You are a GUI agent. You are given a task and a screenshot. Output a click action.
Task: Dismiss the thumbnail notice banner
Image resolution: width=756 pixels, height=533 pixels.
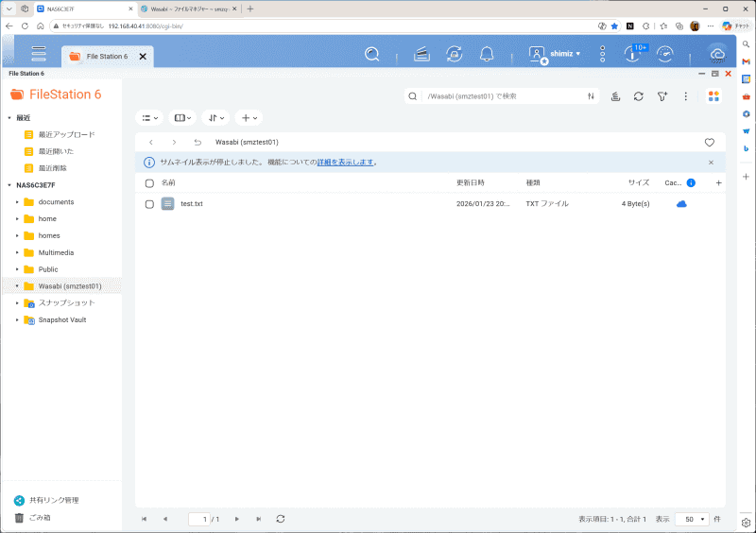pos(711,163)
